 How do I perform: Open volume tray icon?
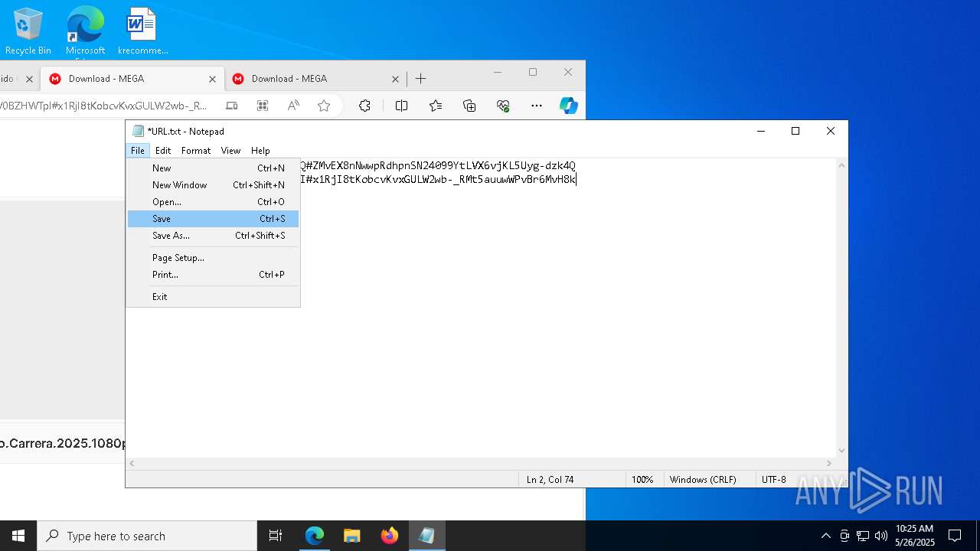881,536
